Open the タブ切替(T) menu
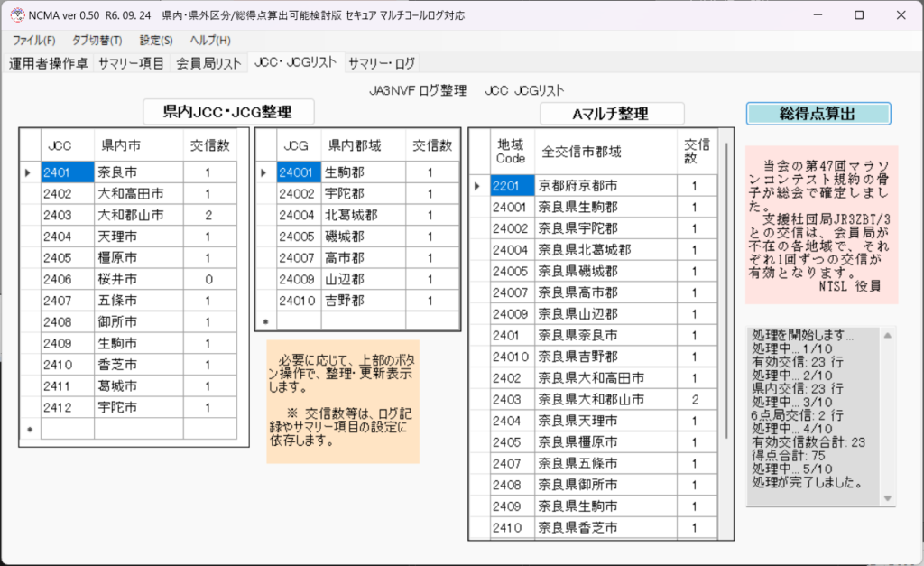The image size is (924, 566). point(97,41)
